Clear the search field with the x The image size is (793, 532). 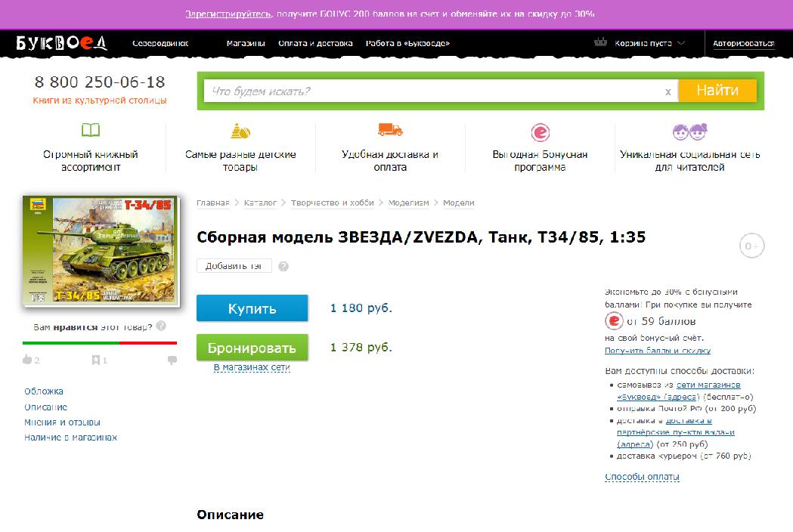(x=668, y=91)
